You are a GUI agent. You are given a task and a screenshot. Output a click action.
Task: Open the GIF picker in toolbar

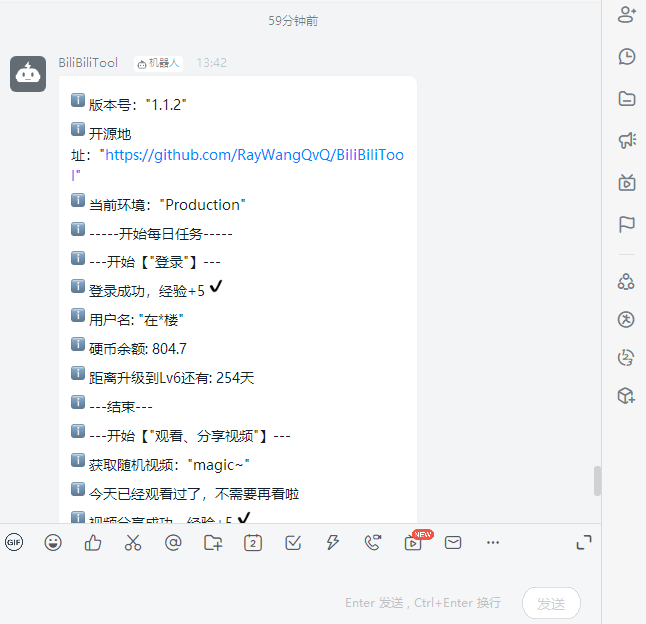[14, 542]
